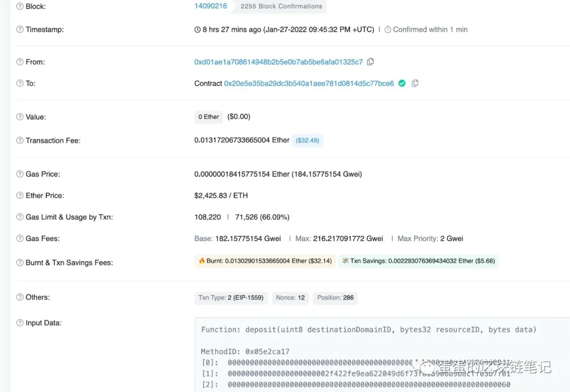Copy the To contract address
The image size is (570, 392).
click(415, 83)
